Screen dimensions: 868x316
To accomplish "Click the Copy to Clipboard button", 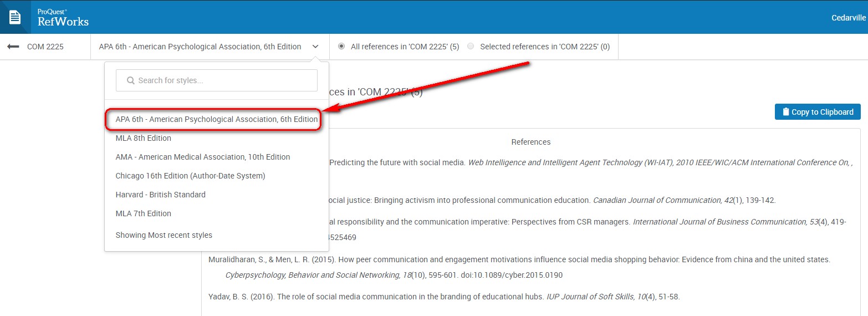I will tap(818, 112).
